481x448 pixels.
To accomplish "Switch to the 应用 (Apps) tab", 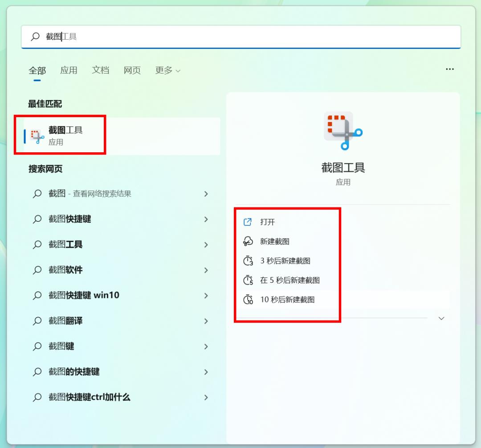I will (68, 70).
